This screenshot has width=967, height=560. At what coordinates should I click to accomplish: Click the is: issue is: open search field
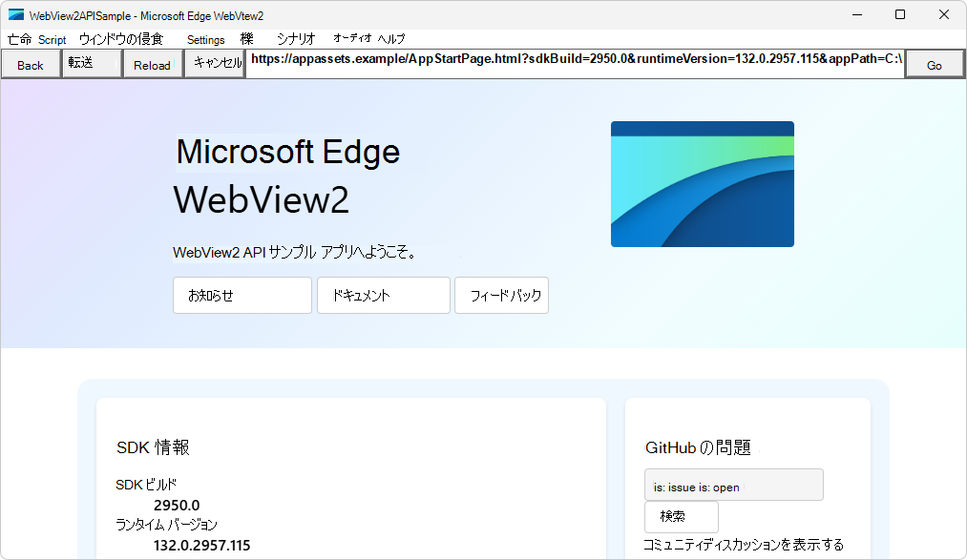(x=733, y=485)
